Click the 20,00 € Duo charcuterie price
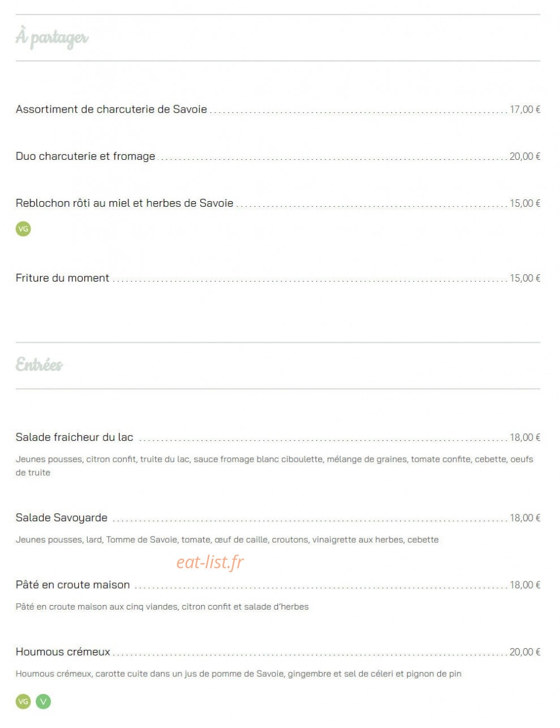The image size is (560, 728). click(525, 156)
